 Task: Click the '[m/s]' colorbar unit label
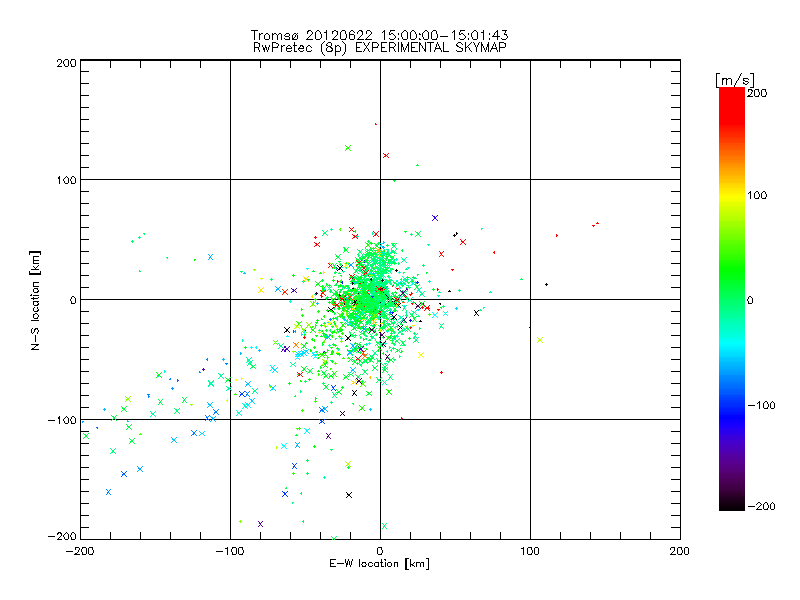click(734, 80)
